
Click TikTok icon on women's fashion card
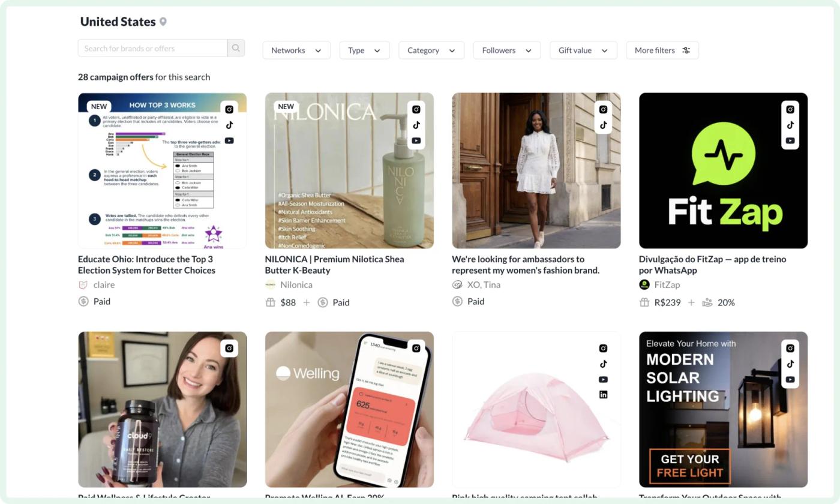pos(603,125)
